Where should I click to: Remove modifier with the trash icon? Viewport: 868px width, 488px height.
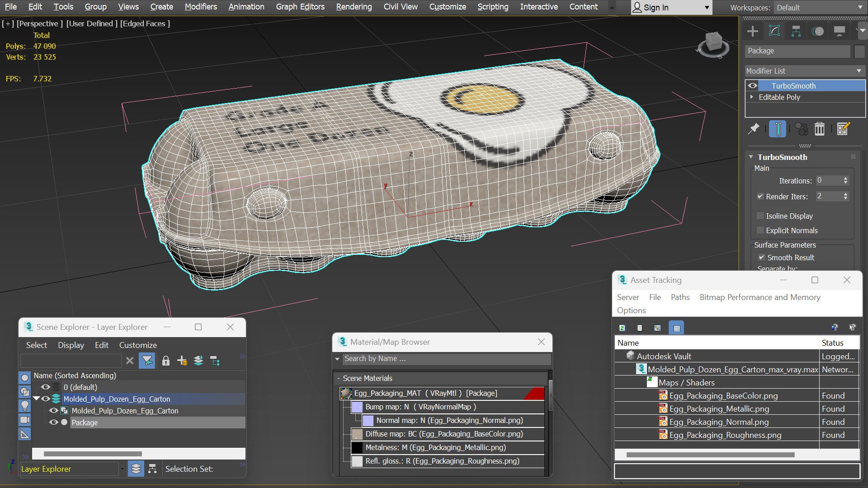(820, 129)
